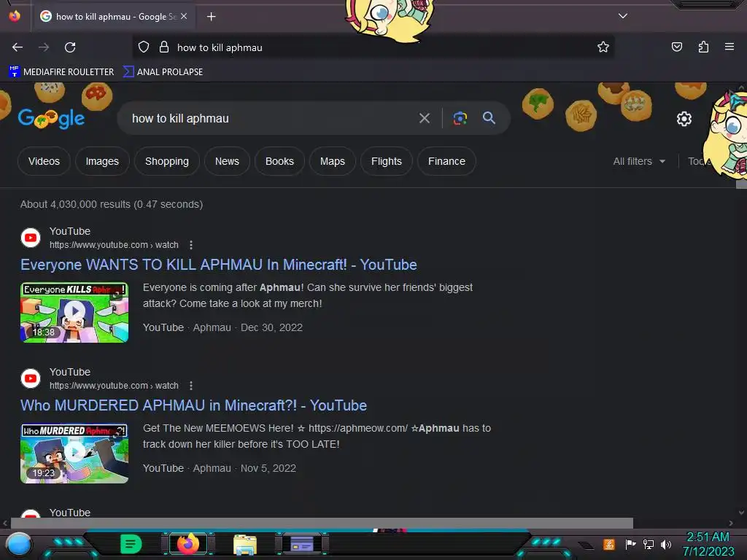Switch to News results
Screen dimensions: 747x560
click(227, 161)
